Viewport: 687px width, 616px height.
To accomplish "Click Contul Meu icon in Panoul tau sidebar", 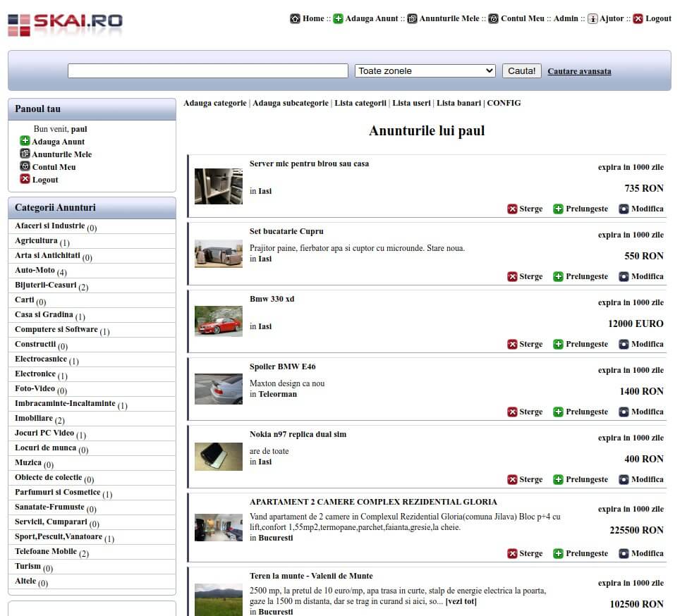I will click(25, 166).
